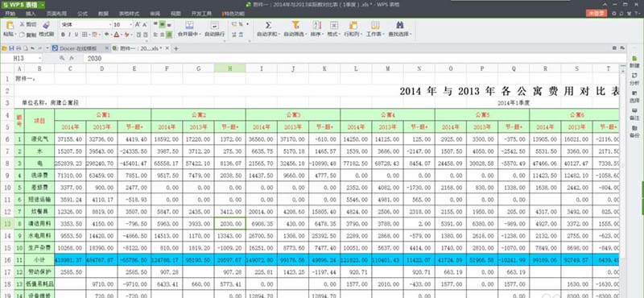Click the Cut (剪切) scissors icon
The height and width of the screenshot is (298, 644).
coord(23,25)
